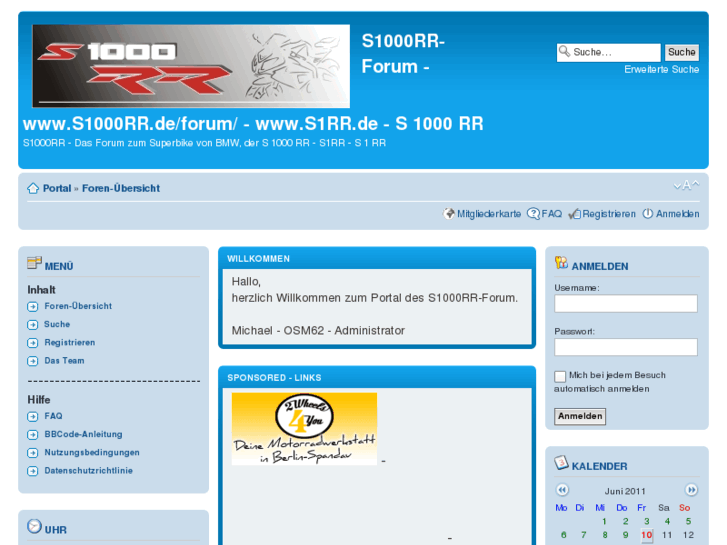The height and width of the screenshot is (545, 727).
Task: Click the Uhr clock icon
Action: (34, 526)
